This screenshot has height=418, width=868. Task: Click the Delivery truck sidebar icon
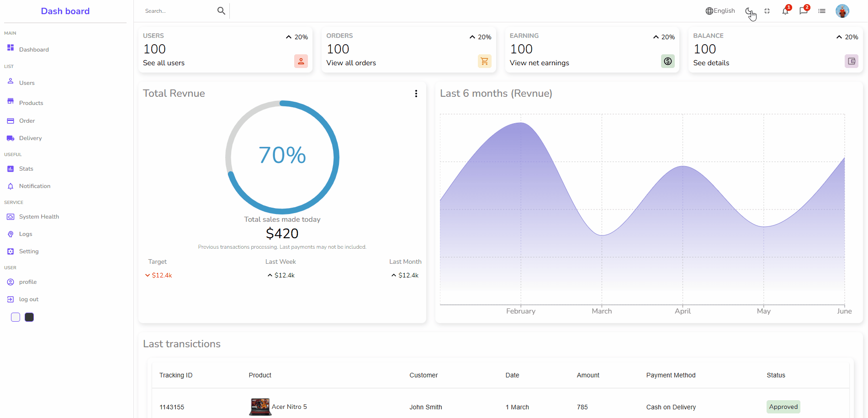[x=11, y=138]
